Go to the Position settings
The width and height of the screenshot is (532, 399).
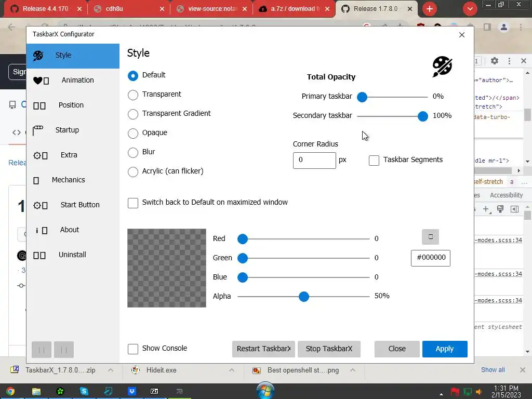pos(73,105)
